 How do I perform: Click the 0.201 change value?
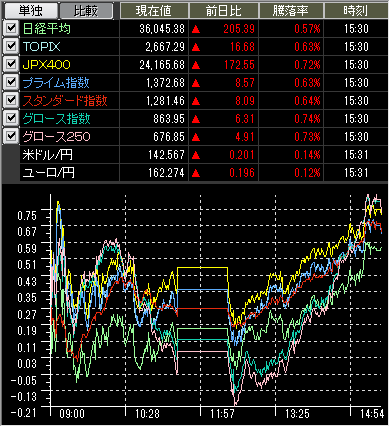coord(242,155)
